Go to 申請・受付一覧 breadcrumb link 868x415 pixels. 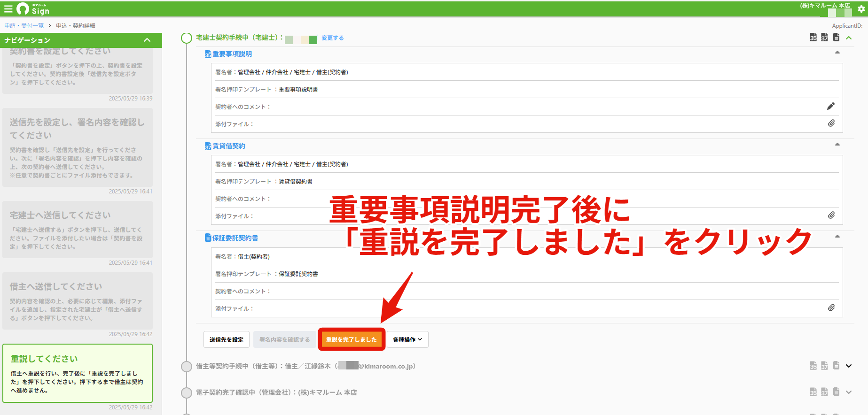click(x=24, y=26)
